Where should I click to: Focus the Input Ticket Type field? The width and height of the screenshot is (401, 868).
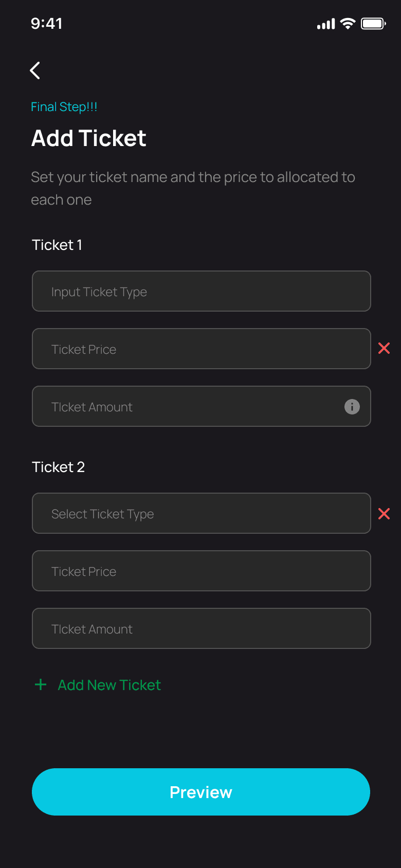click(x=201, y=291)
